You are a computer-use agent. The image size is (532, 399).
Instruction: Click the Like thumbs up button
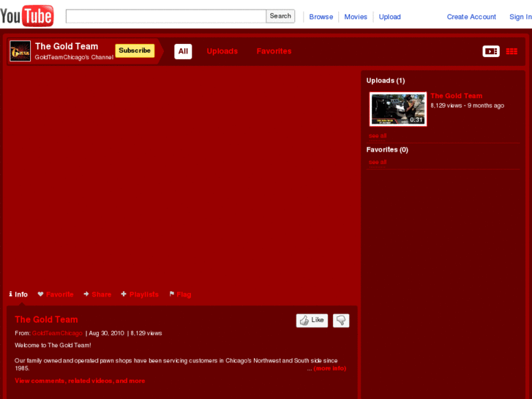[312, 320]
